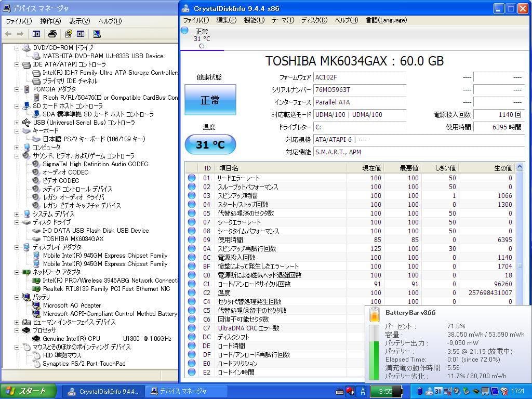
Task: Open テーマ(T) menu in CrystalDiskInfo
Action: coord(283,20)
